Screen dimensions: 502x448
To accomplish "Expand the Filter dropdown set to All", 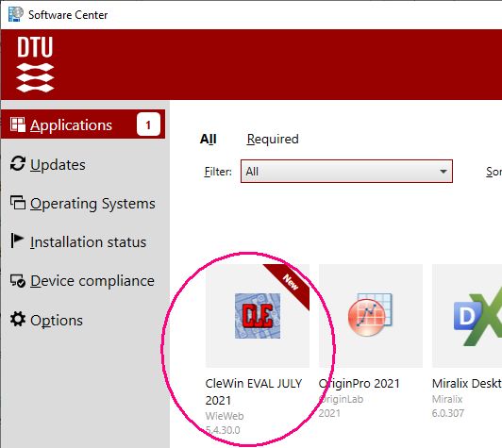I will 346,172.
